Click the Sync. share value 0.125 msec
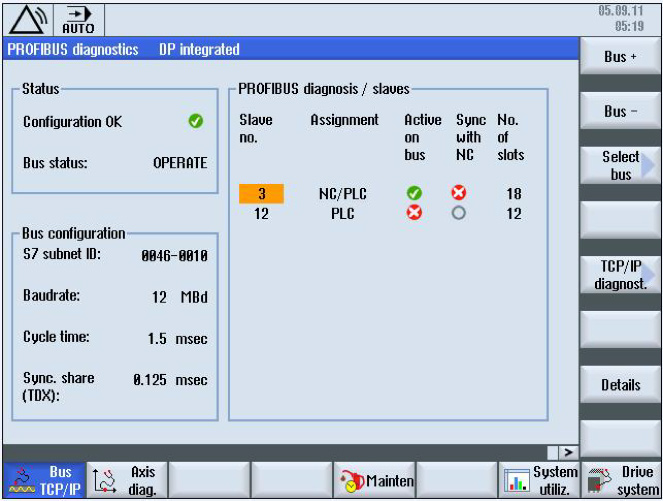 pyautogui.click(x=170, y=380)
